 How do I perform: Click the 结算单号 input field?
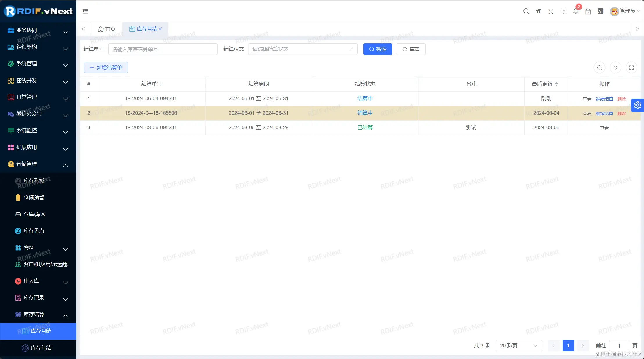click(163, 49)
